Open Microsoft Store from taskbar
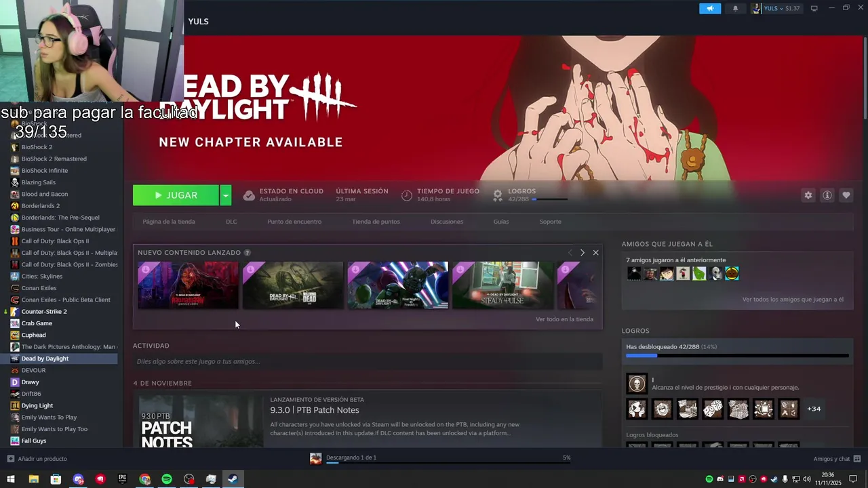The height and width of the screenshot is (488, 868). click(x=56, y=479)
